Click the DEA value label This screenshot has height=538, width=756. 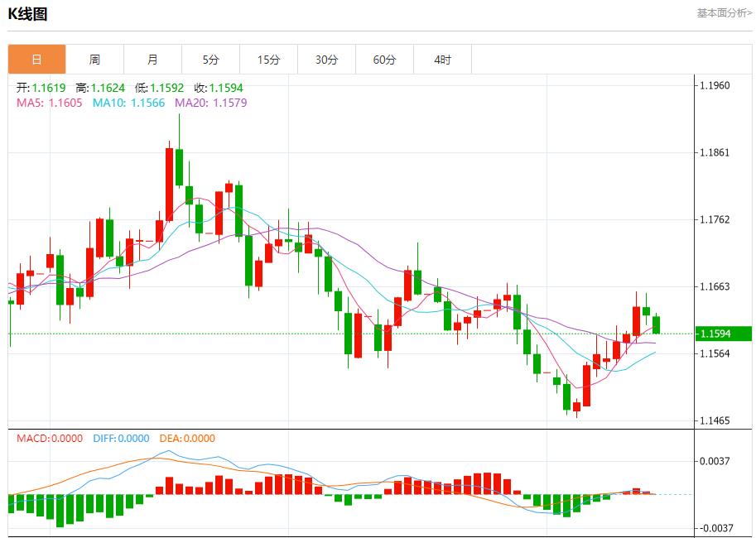pos(186,439)
